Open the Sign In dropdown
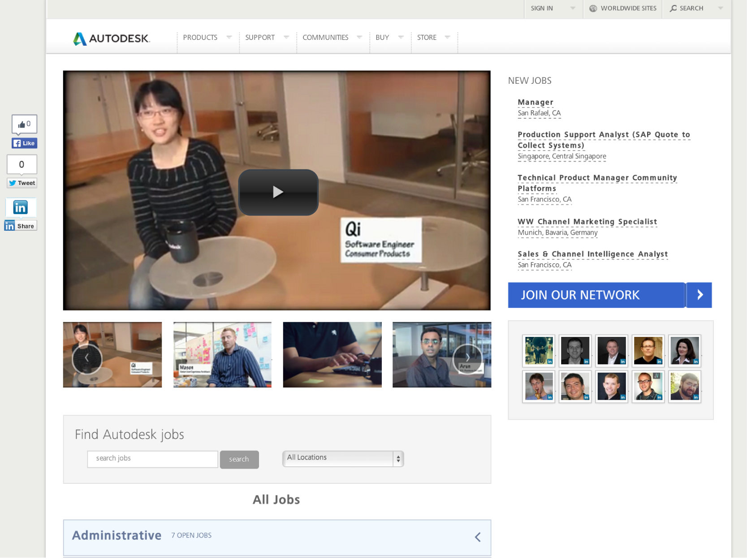 tap(553, 9)
